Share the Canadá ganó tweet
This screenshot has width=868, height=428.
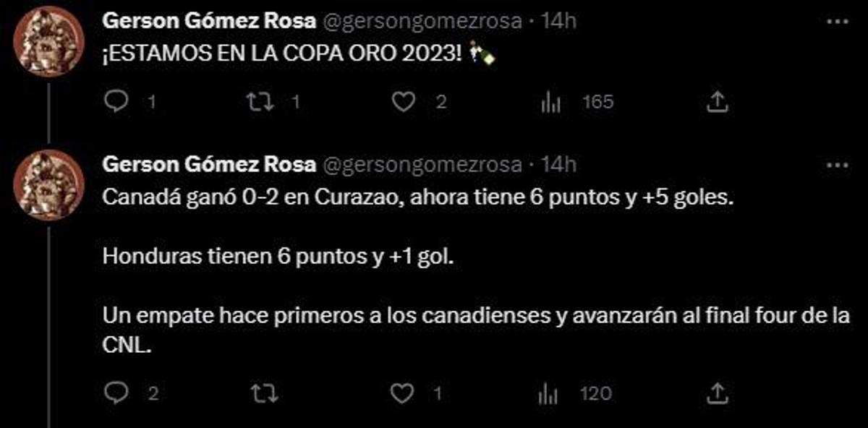pos(716,393)
